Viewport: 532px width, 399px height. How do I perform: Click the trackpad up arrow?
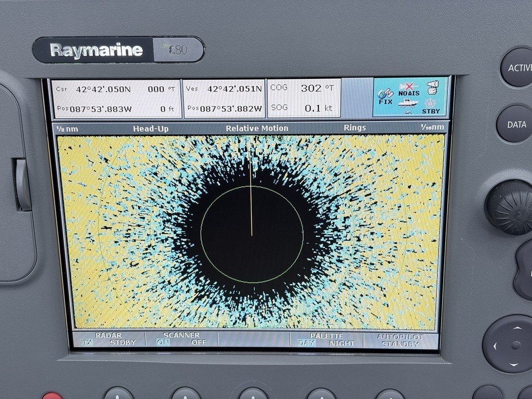[518, 328]
